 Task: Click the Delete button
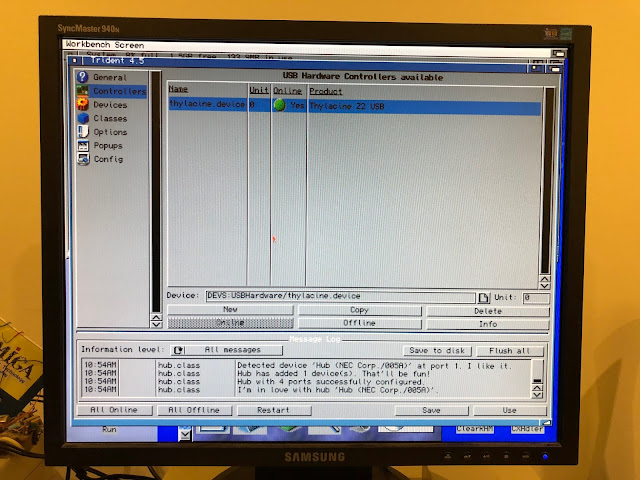coord(488,311)
